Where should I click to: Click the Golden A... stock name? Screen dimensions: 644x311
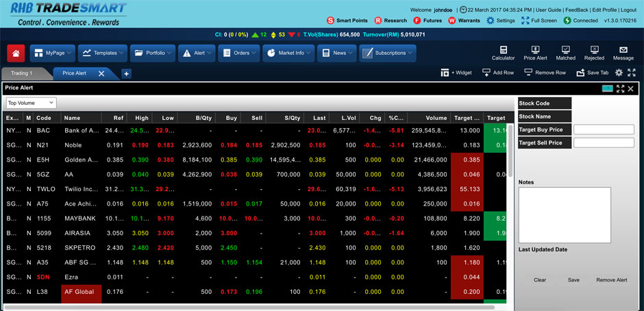(81, 160)
